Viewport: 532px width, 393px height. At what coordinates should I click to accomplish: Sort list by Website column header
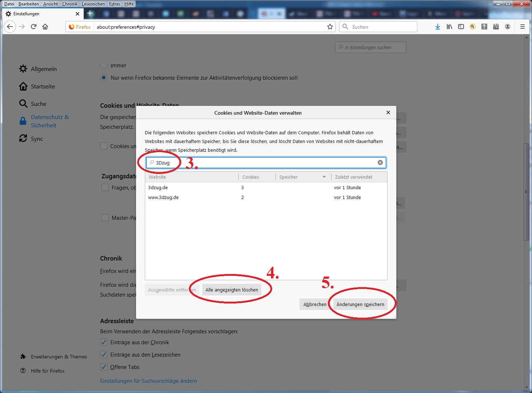192,177
